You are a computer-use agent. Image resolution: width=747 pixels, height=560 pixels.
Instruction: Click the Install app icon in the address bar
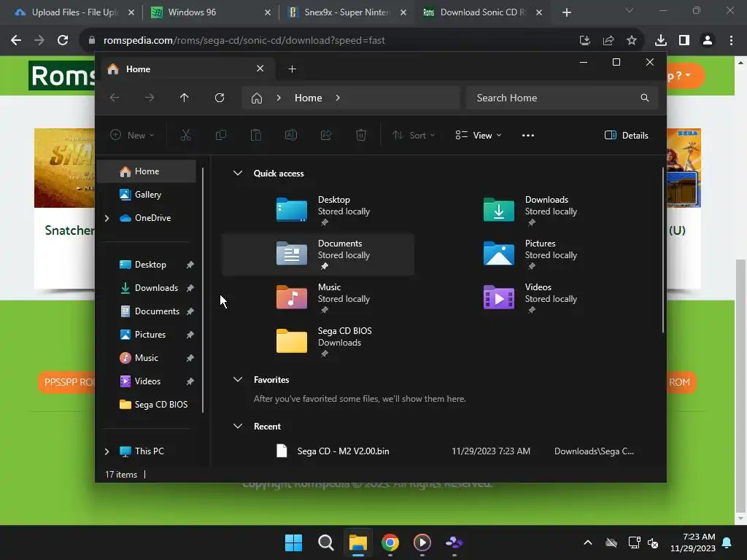click(x=585, y=41)
